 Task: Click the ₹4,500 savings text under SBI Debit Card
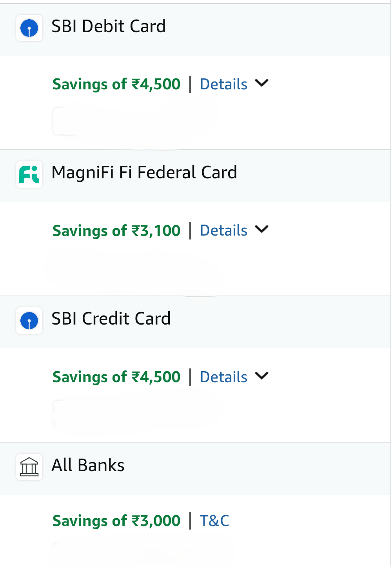pos(116,84)
